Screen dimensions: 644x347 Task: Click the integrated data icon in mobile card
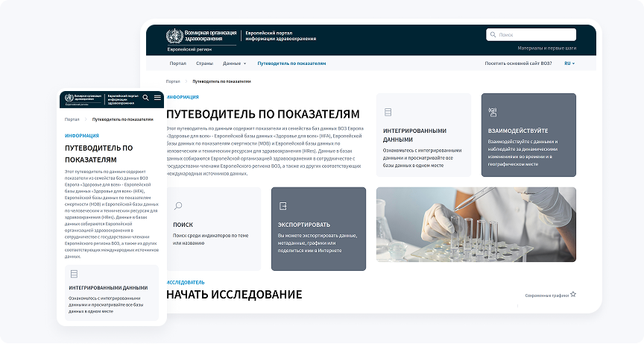(74, 274)
